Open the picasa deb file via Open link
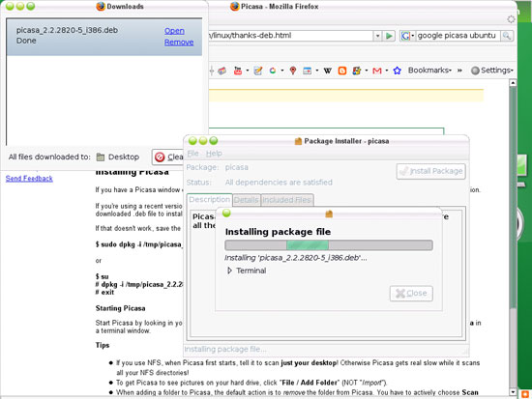Screen dimensions: 532x399 [x=174, y=31]
